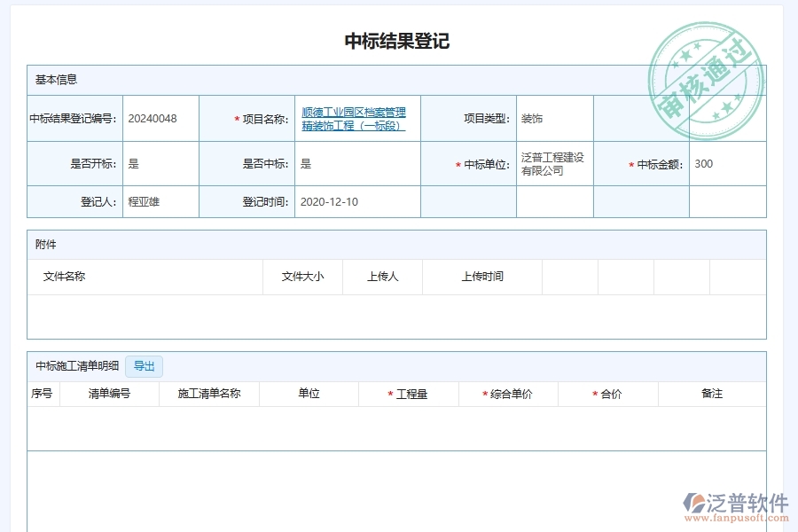Viewport: 798px width, 532px height.
Task: Select the 中标单位 field 泛普工程建设有限公司
Action: pos(551,164)
